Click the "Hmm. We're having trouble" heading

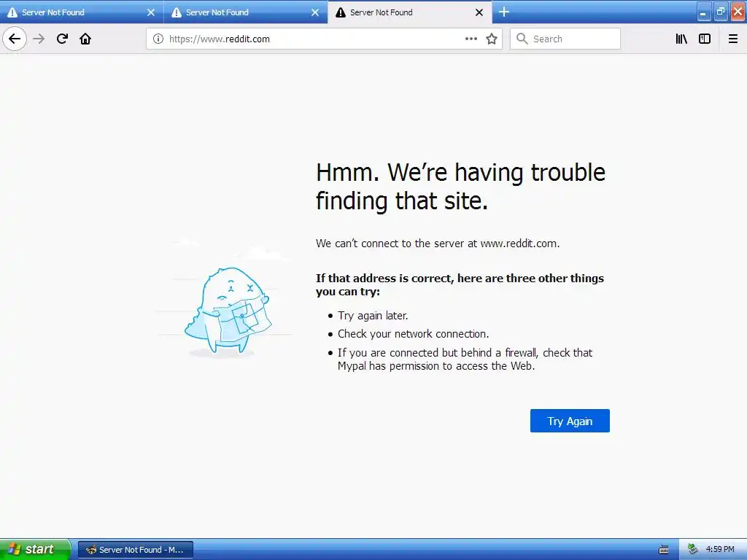460,186
